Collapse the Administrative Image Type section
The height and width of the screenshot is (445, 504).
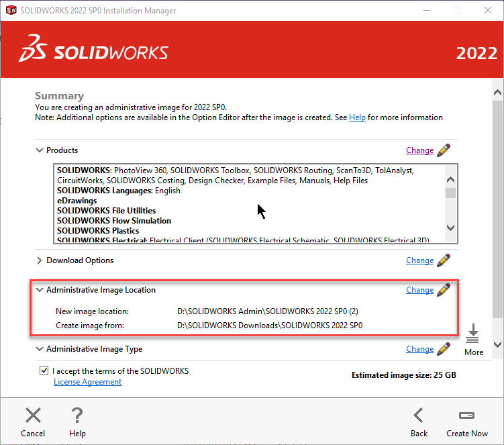coord(39,349)
